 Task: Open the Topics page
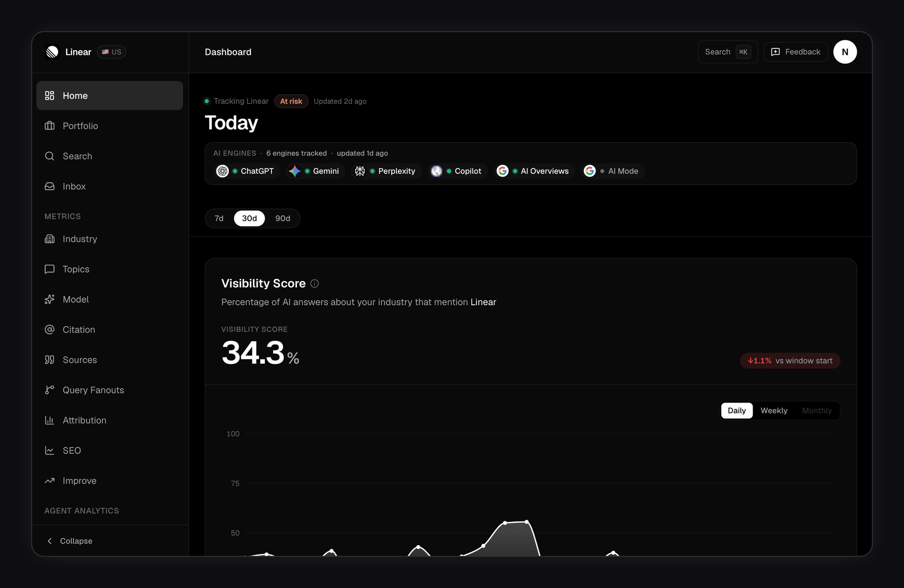click(x=110, y=269)
